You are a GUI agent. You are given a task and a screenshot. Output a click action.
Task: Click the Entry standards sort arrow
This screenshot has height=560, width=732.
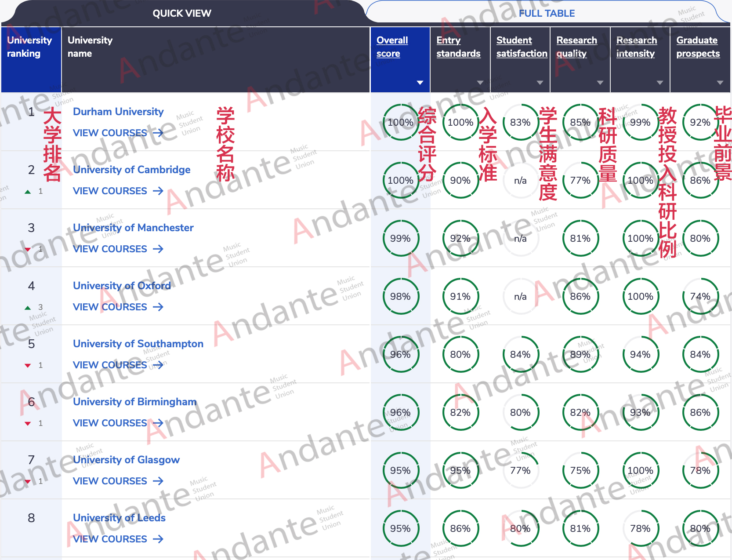click(x=480, y=83)
